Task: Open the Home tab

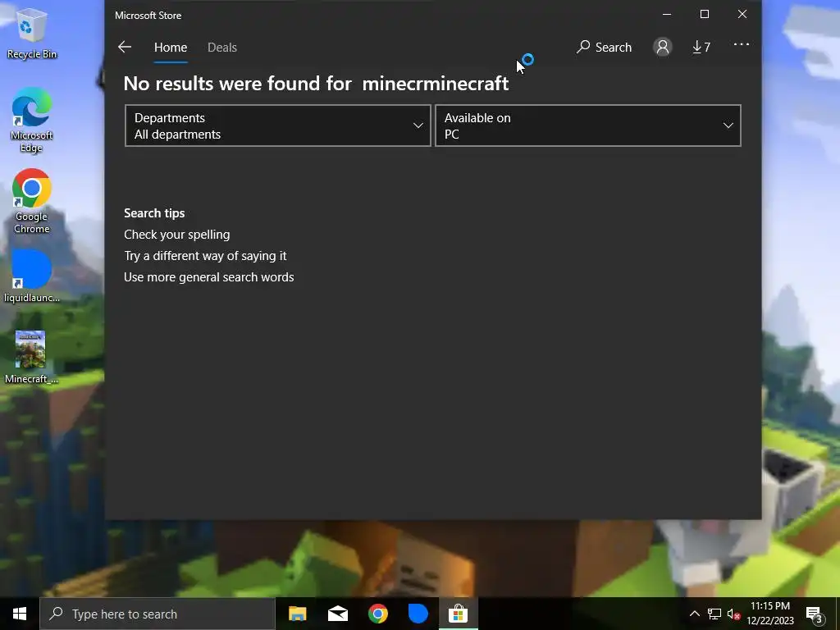Action: 171,47
